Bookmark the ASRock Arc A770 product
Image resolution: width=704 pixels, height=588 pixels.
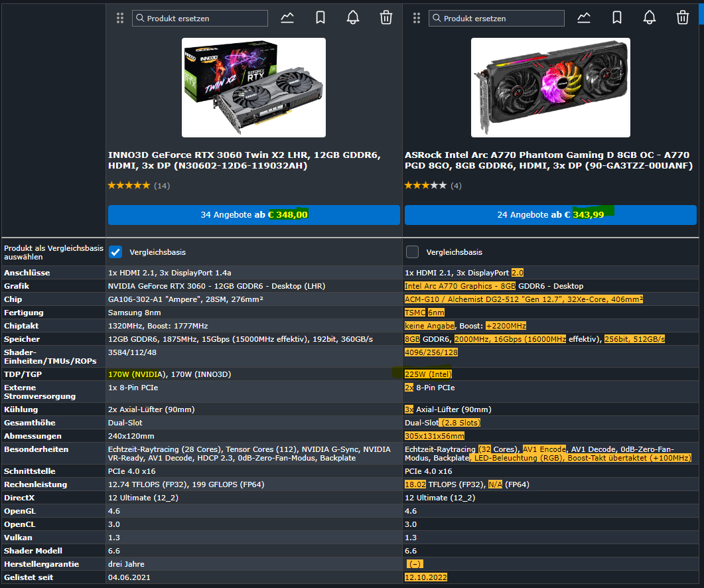(x=617, y=18)
